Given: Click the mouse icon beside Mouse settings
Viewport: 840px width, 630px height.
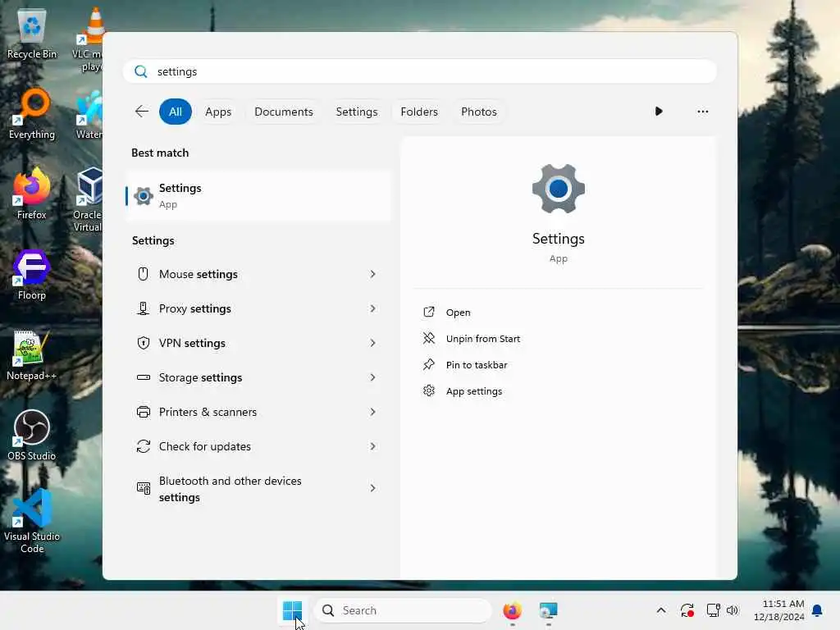Looking at the screenshot, I should (143, 274).
